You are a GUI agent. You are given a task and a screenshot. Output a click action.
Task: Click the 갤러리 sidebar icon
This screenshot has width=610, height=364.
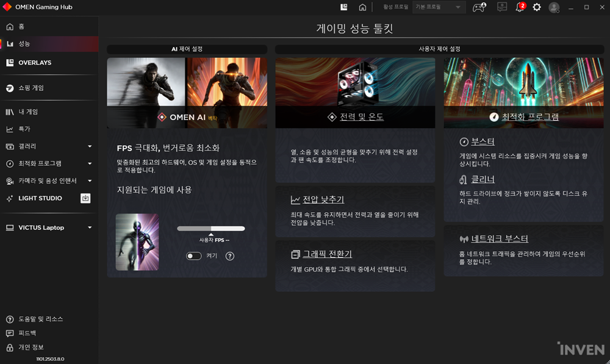coord(10,146)
